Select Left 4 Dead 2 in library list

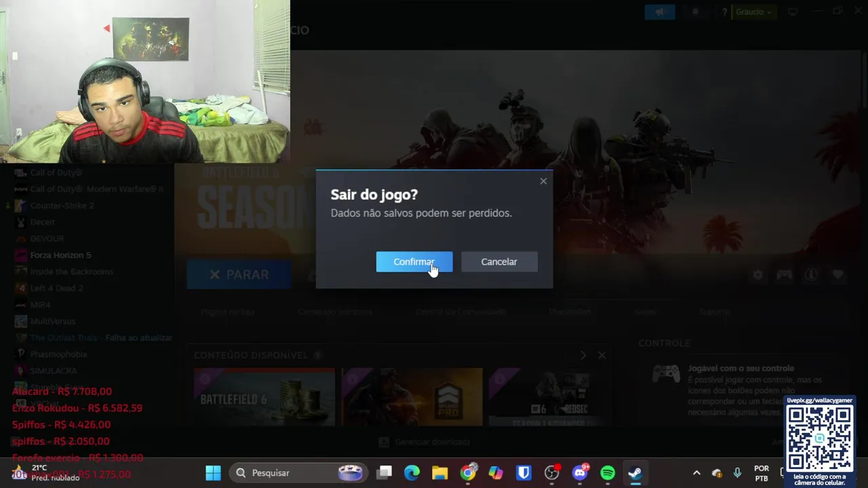(x=56, y=288)
